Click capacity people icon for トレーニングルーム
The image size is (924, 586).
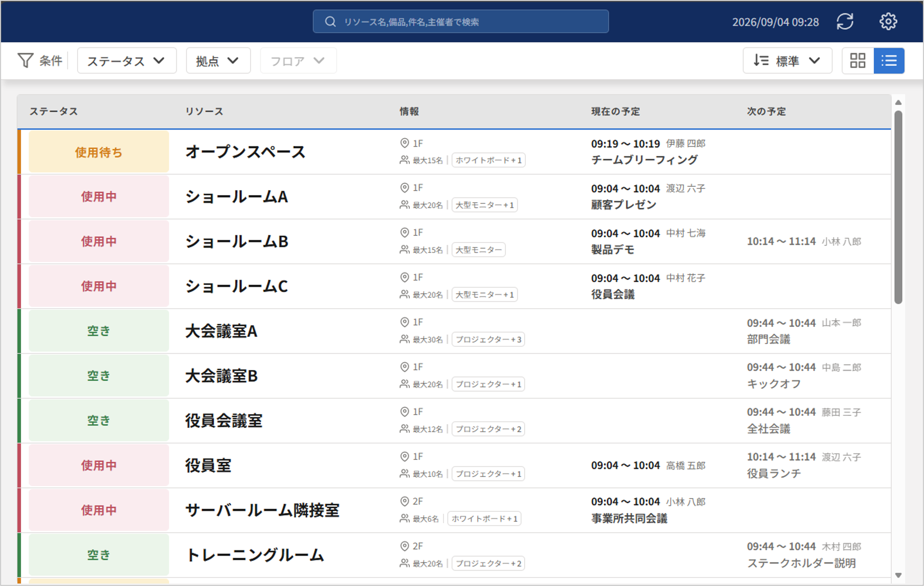click(x=405, y=563)
